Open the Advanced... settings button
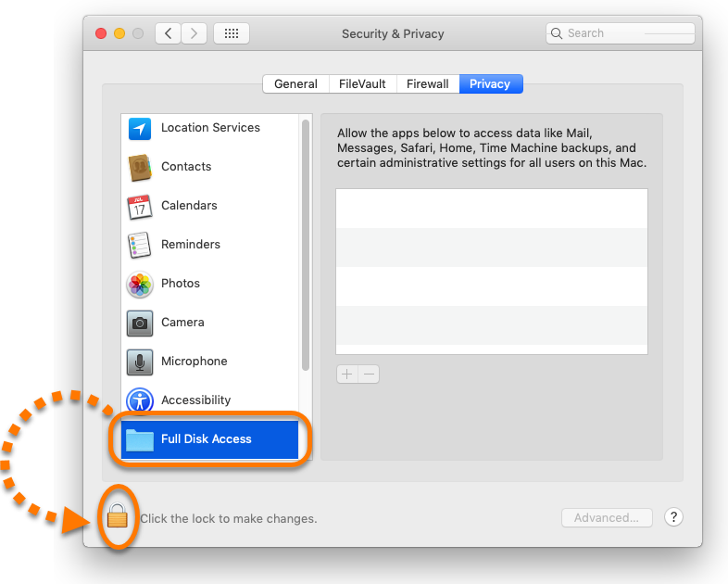 coord(607,517)
